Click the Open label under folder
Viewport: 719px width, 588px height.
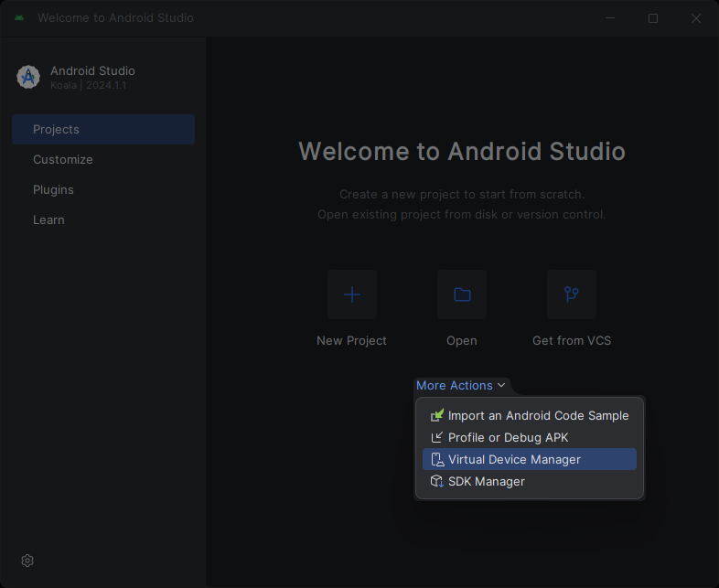pyautogui.click(x=462, y=341)
